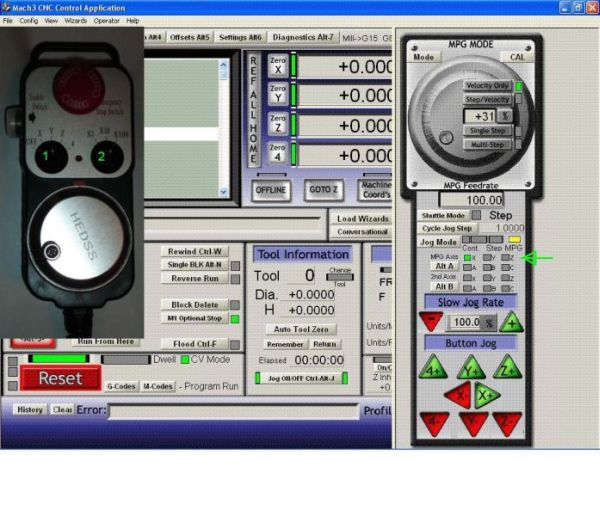
Task: Click Load Wizards button
Action: [x=362, y=219]
